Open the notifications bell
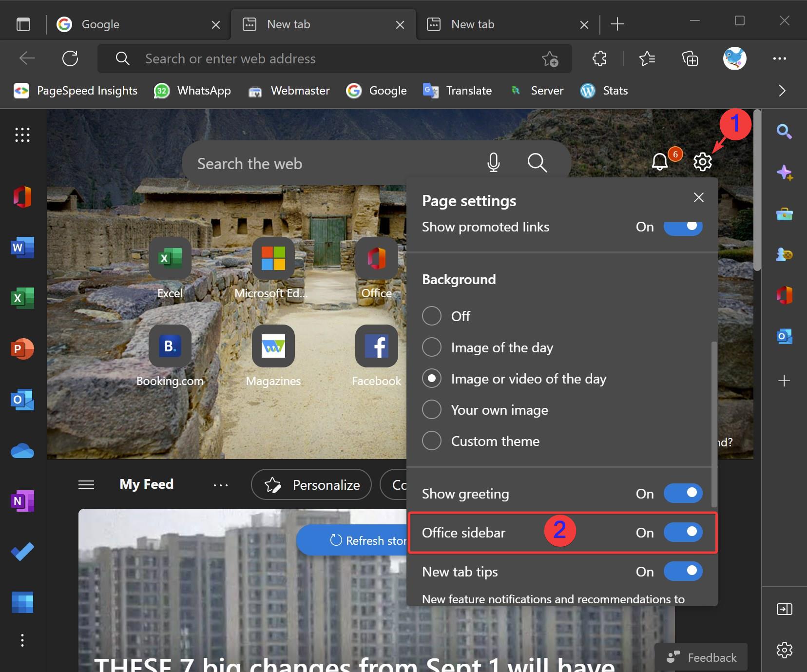807x672 pixels. [660, 161]
